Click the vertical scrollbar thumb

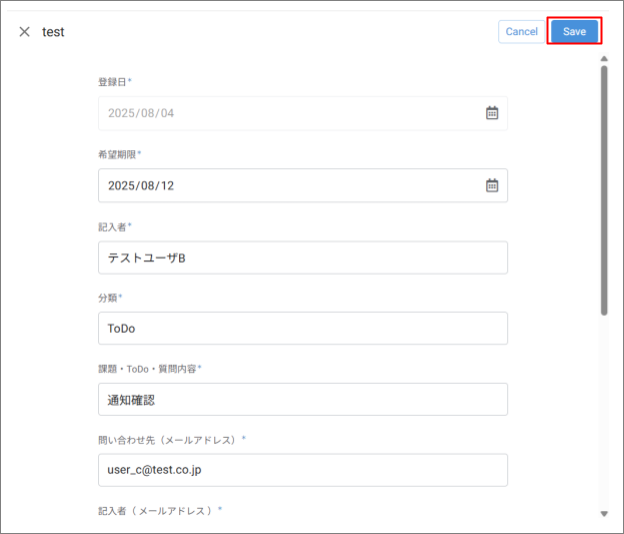click(604, 191)
